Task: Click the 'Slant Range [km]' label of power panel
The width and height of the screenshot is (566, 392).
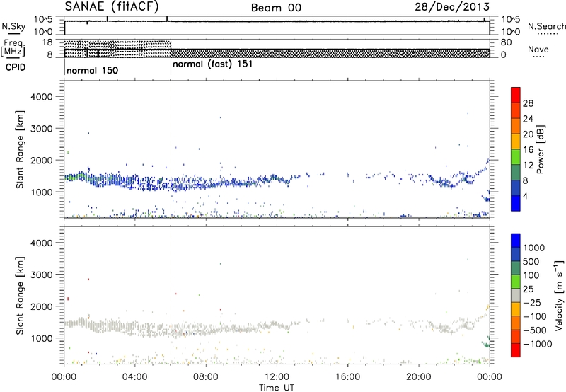Action: click(x=20, y=149)
